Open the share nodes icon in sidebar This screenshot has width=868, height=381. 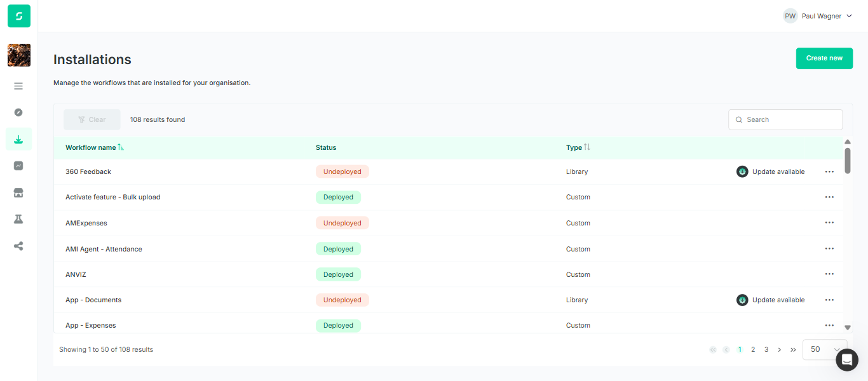[18, 246]
